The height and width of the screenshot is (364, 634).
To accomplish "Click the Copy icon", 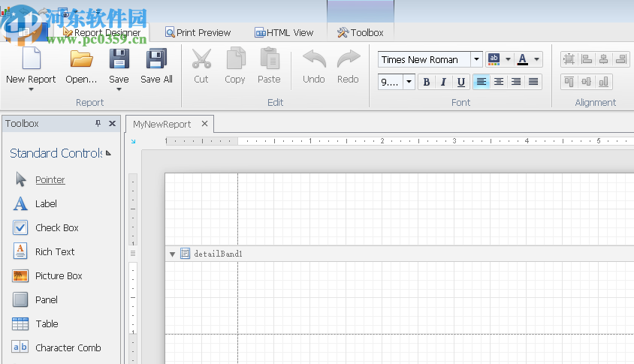I will 235,59.
